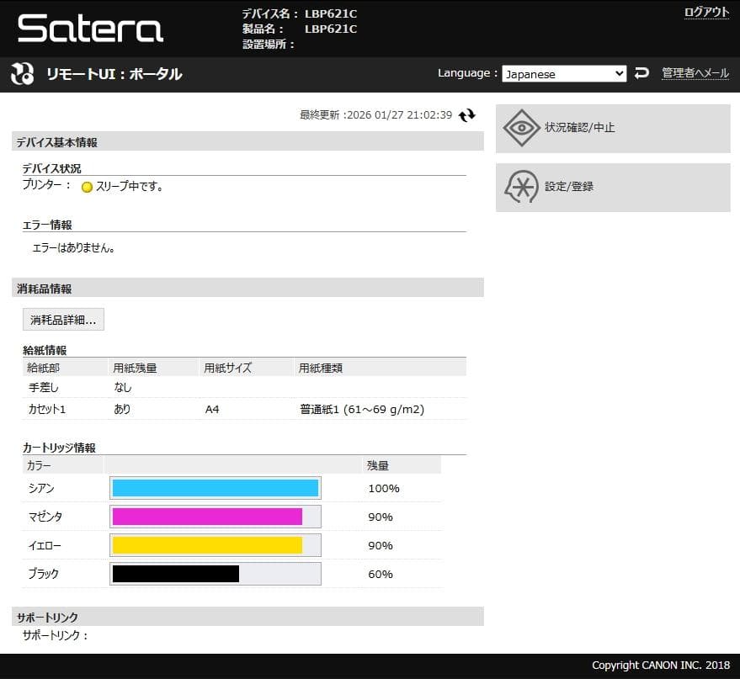Select the sleep status indicator dot
740x700 pixels.
(x=87, y=187)
